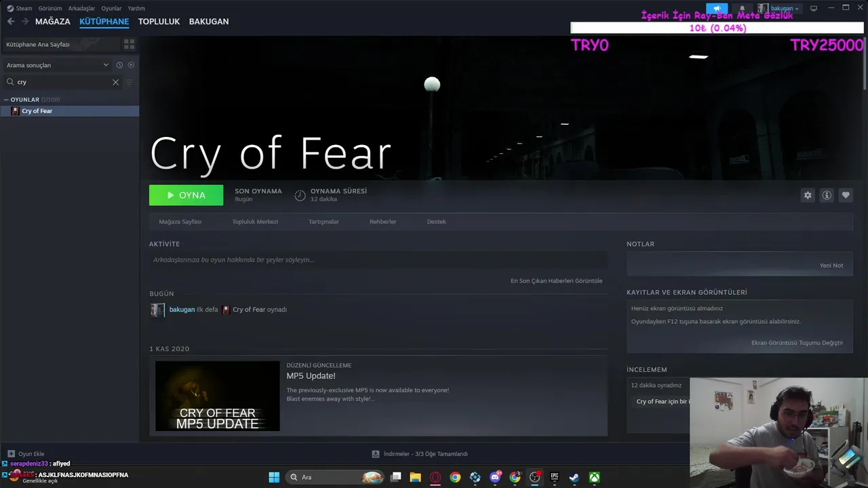
Task: Open Epic Games Launcher from taskbar
Action: pos(554,477)
